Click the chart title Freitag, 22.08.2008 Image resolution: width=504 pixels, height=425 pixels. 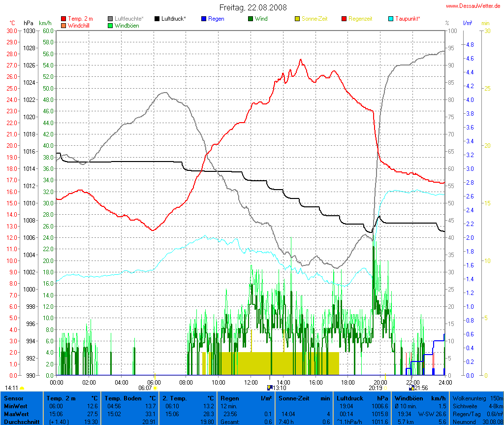(252, 7)
